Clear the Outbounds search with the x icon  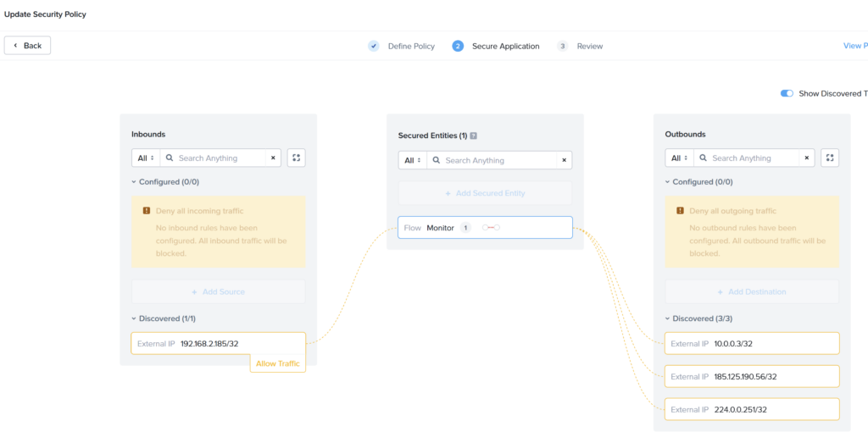[x=807, y=158]
